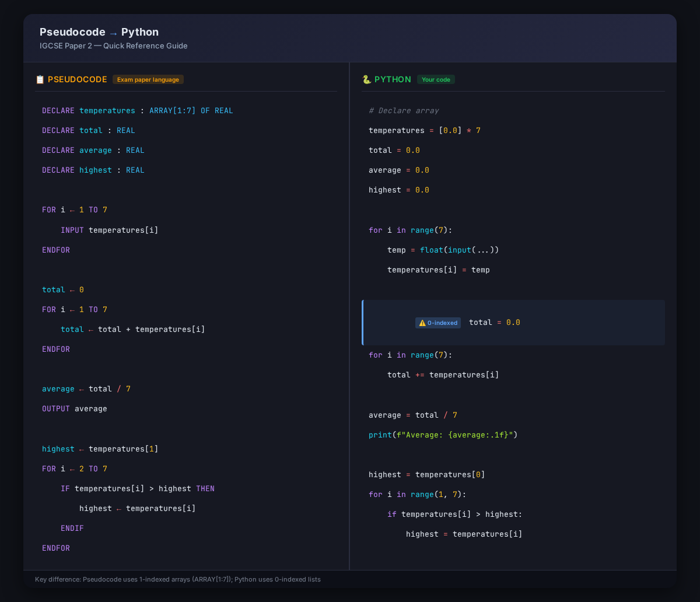Click the pseudocode line 'INPUT temperatures[i]'

pos(110,230)
